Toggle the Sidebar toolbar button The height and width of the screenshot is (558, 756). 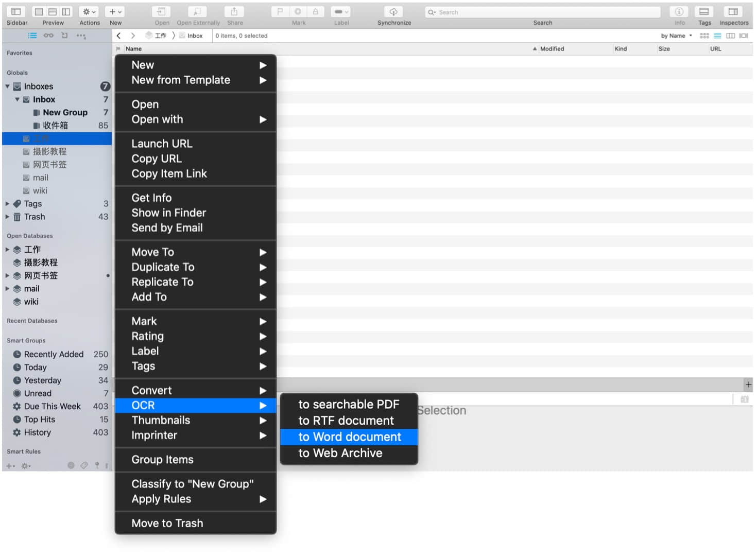[16, 11]
